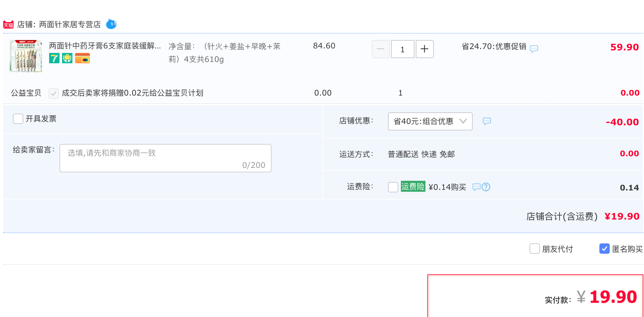Click the Tmall logo icon beside the store name

(x=8, y=25)
